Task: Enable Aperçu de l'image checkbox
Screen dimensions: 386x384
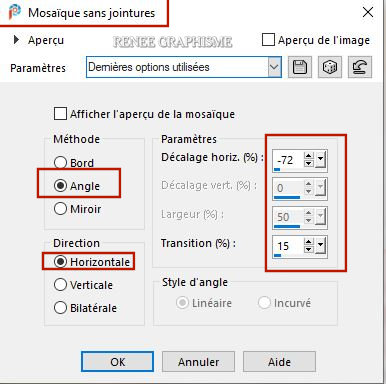Action: coord(268,40)
